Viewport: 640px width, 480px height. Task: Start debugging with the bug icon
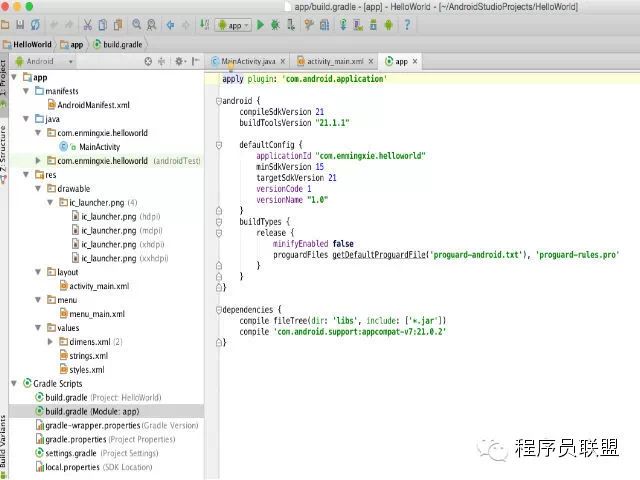tap(276, 25)
